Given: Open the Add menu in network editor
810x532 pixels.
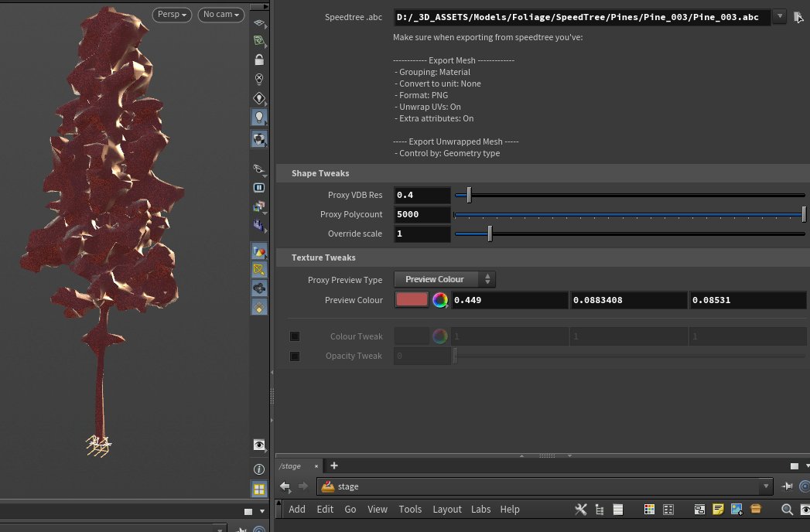Looking at the screenshot, I should pyautogui.click(x=297, y=510).
